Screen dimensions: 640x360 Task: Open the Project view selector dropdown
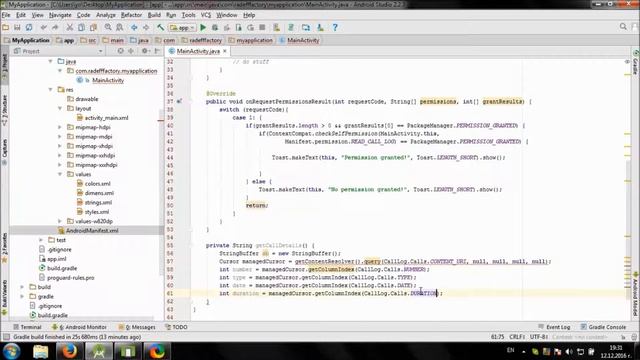[58, 51]
